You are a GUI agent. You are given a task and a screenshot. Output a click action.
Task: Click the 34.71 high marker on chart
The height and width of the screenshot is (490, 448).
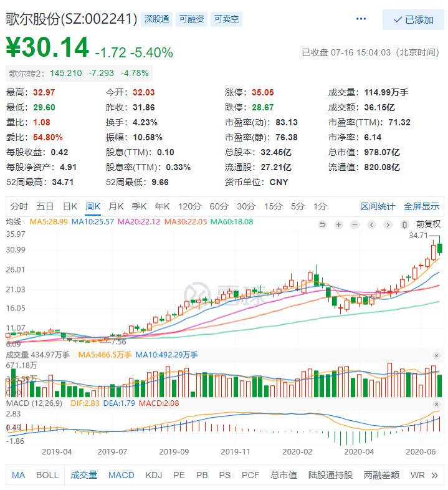(418, 235)
